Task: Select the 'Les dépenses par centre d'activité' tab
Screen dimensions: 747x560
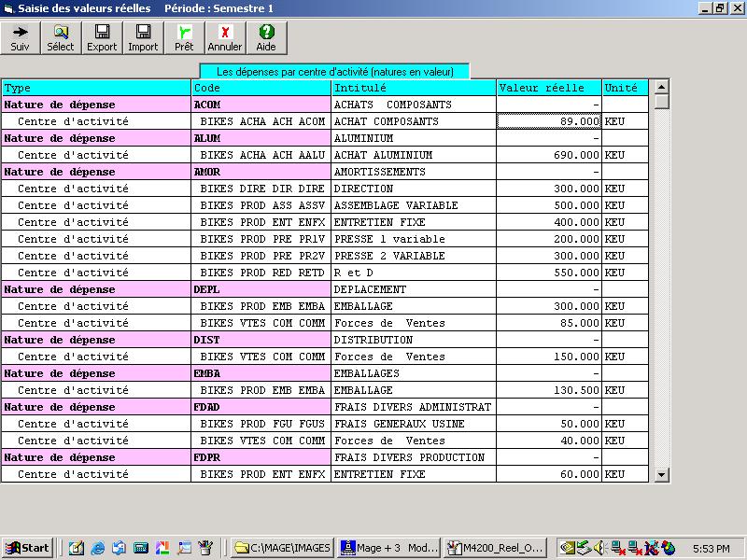Action: (x=335, y=72)
